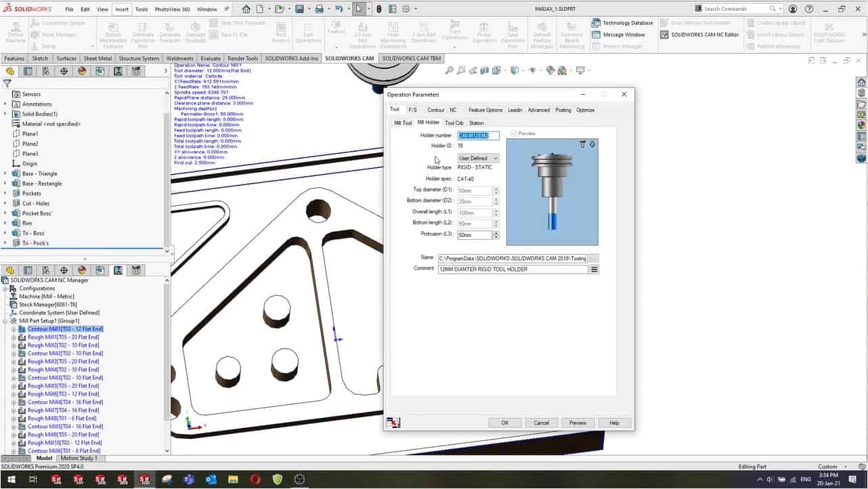Screen dimensions: 868x489
Task: Click the Message Window ribbon icon
Action: [x=596, y=35]
